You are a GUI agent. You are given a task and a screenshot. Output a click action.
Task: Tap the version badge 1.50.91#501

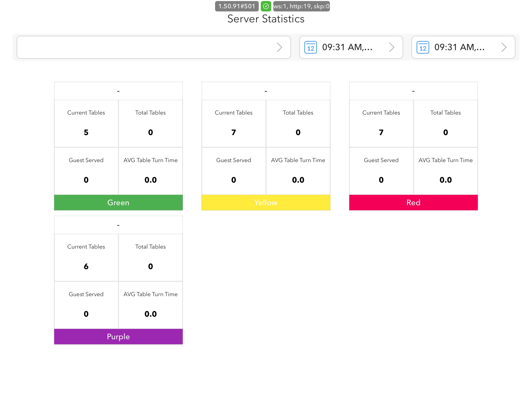coord(237,6)
